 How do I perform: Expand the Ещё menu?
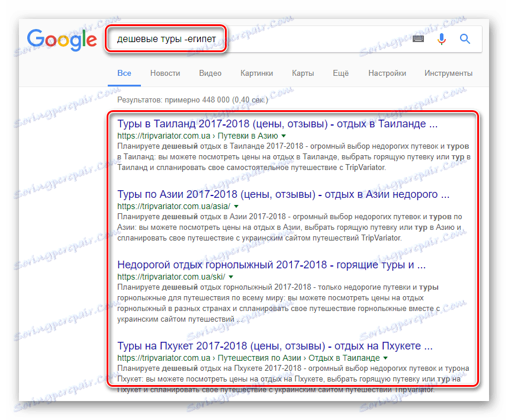coord(340,73)
